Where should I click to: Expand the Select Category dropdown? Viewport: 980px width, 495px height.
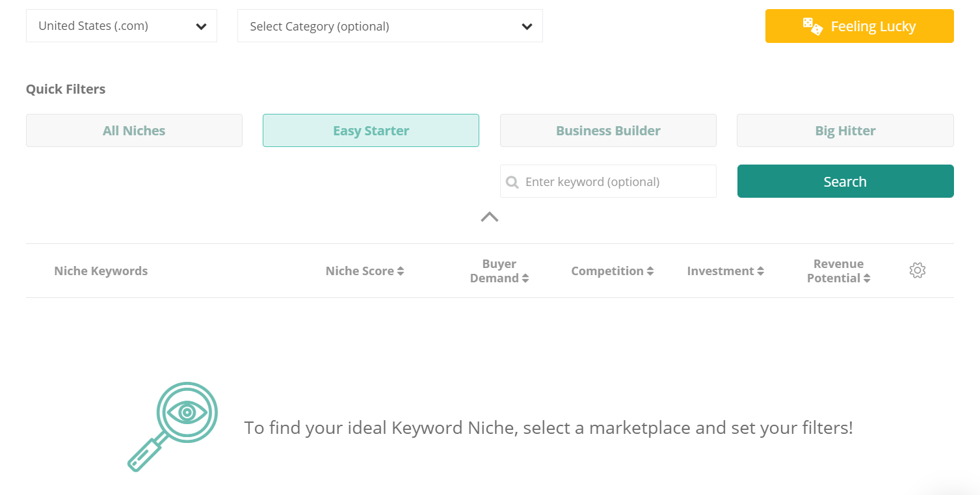pyautogui.click(x=390, y=27)
